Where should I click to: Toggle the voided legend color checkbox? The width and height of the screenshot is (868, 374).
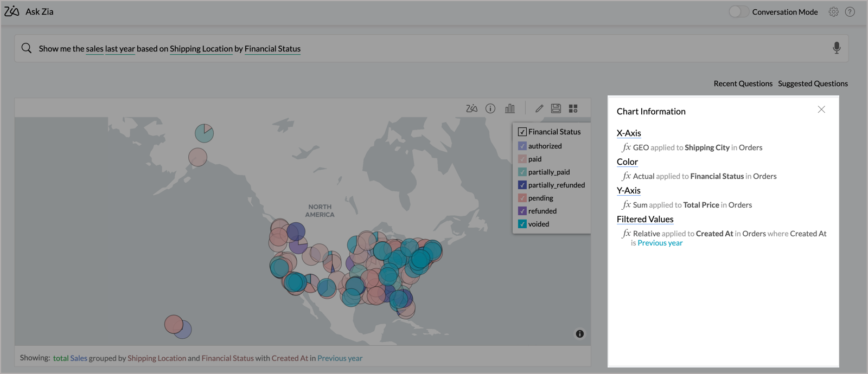pos(522,224)
